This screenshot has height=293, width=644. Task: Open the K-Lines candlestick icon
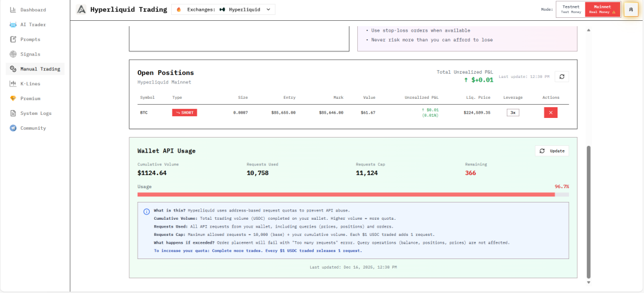13,84
